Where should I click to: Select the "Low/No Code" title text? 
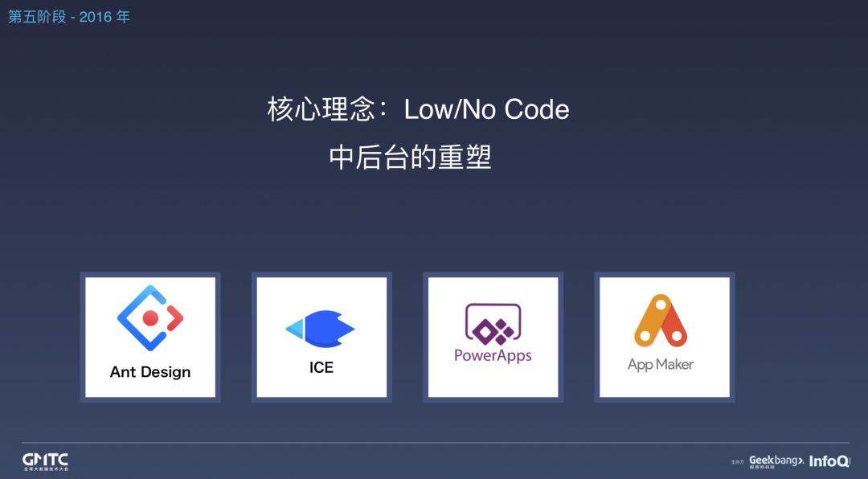486,109
